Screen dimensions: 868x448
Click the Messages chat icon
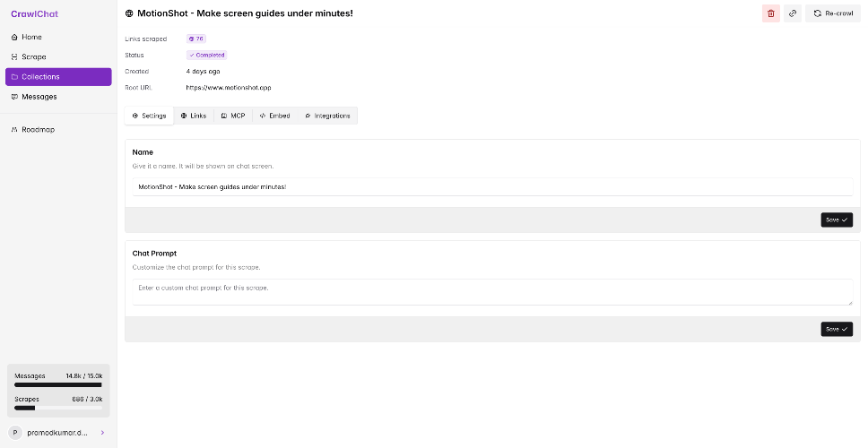(14, 97)
